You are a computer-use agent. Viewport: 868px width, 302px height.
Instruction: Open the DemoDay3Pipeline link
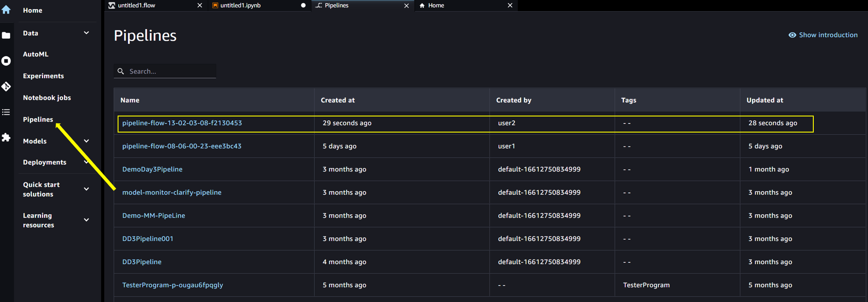[152, 169]
